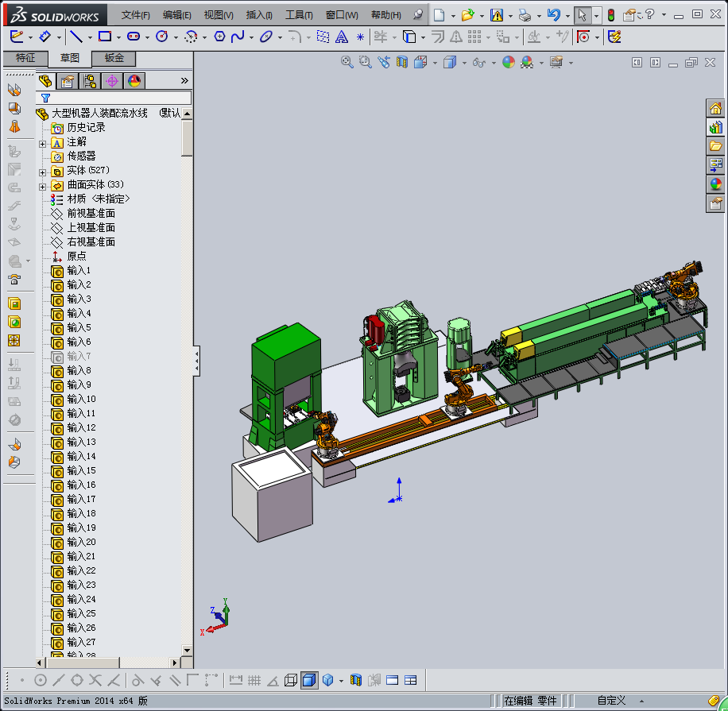Viewport: 728px width, 711px height.
Task: Open the 工具(T) menu
Action: [x=299, y=15]
